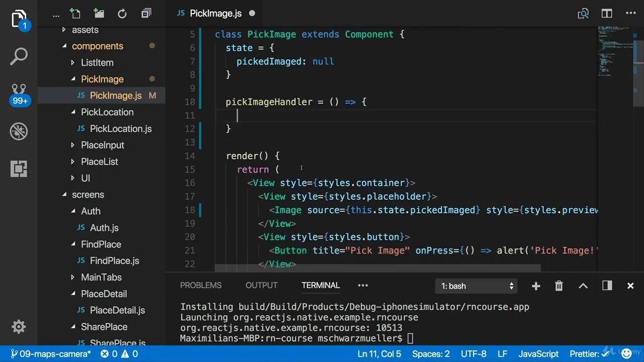The width and height of the screenshot is (644, 362).
Task: Open the panel overflow ellipsis menu
Action: tap(363, 285)
